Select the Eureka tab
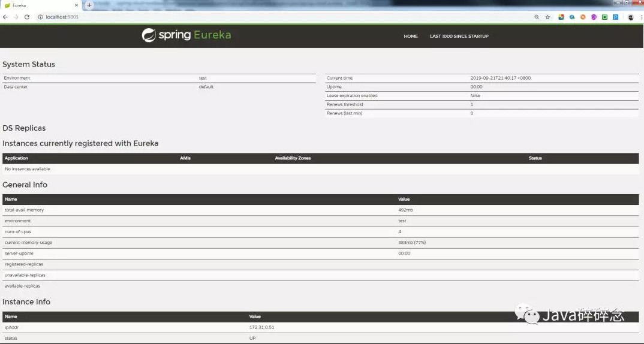 coord(40,5)
